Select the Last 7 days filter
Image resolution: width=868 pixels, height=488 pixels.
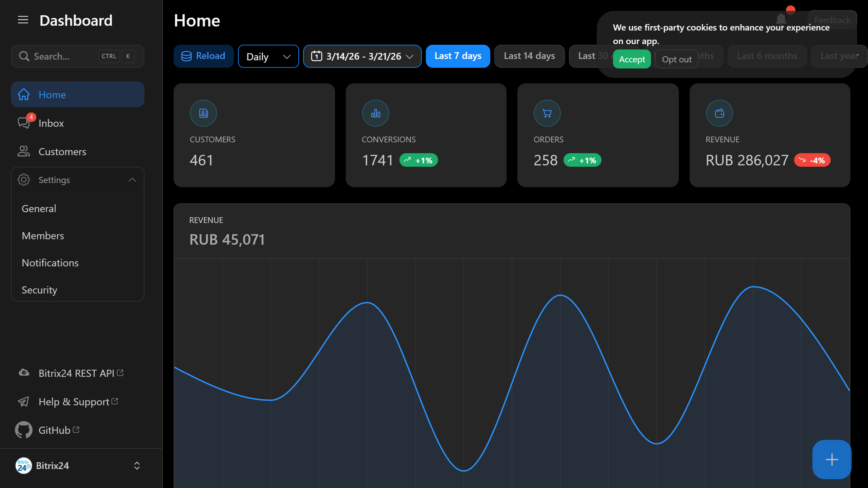click(x=458, y=56)
